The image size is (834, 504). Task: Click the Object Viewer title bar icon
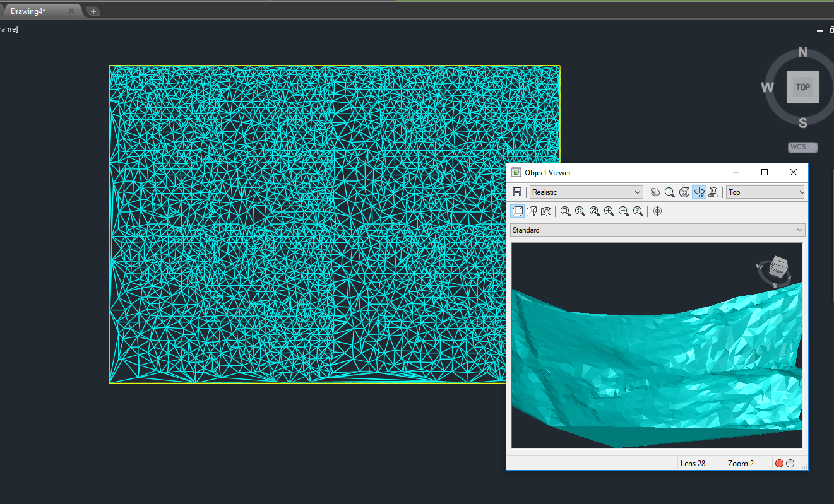[x=516, y=172]
